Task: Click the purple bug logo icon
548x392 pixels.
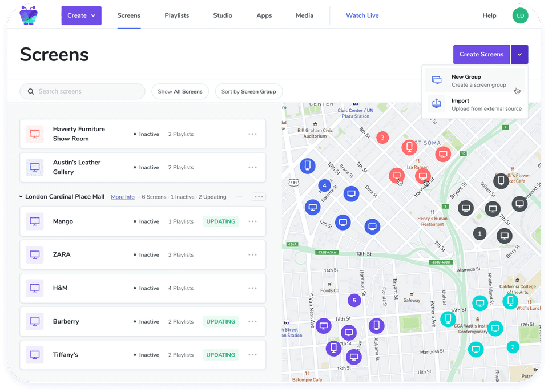Action: [29, 15]
